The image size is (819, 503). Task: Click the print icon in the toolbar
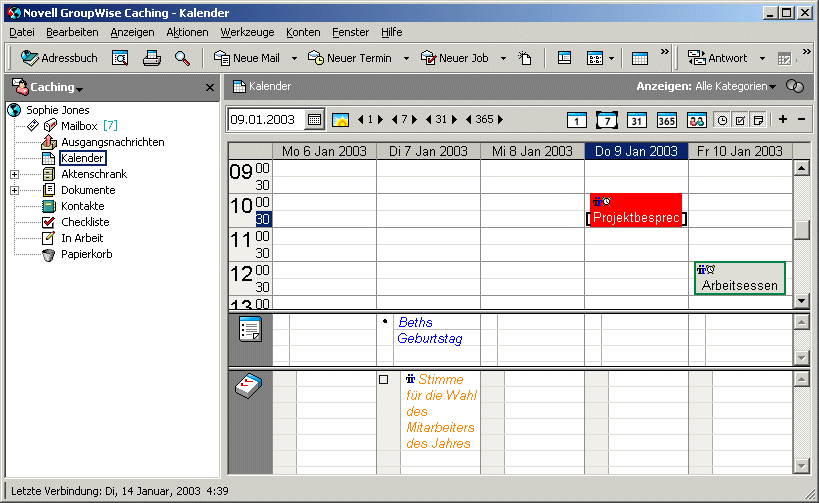(151, 58)
